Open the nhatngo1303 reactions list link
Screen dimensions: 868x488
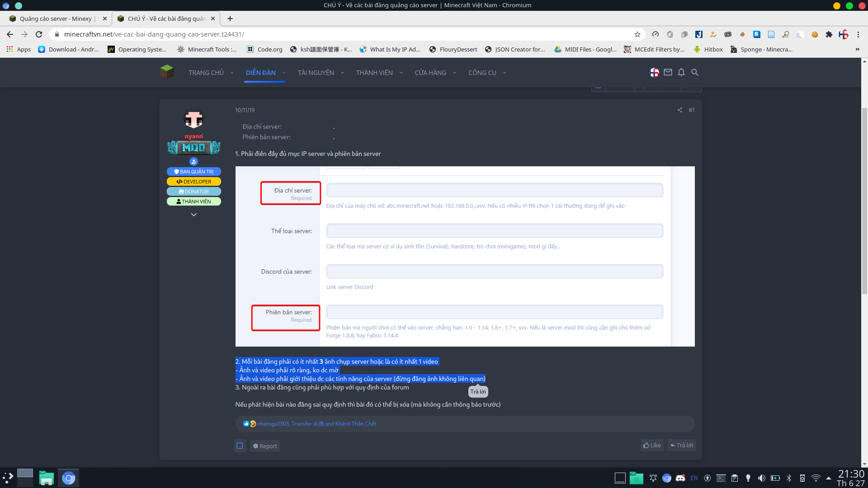[273, 424]
